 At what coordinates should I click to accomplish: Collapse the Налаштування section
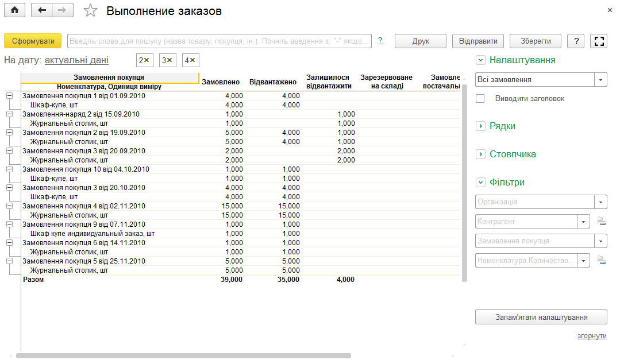click(480, 60)
